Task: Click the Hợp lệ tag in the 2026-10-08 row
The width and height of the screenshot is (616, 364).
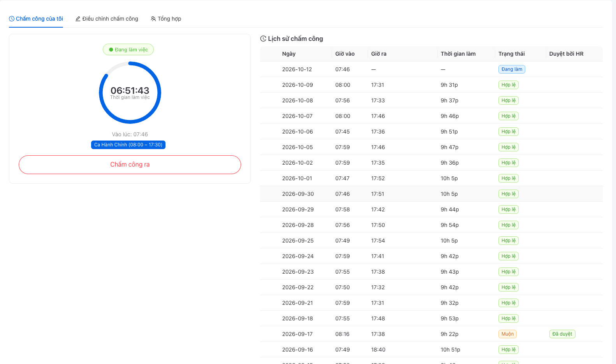Action: tap(509, 100)
